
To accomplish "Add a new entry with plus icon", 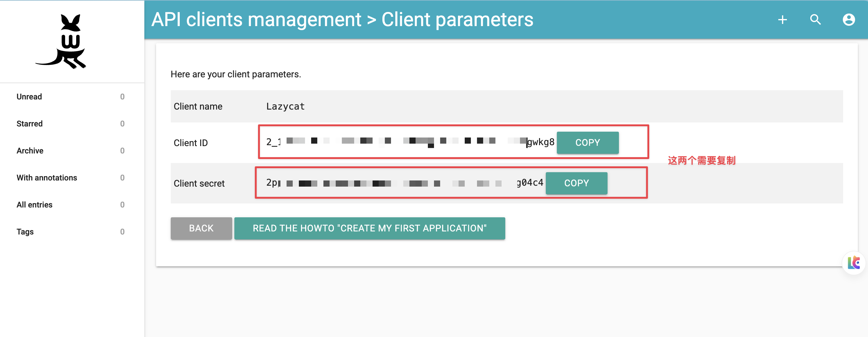I will tap(782, 20).
